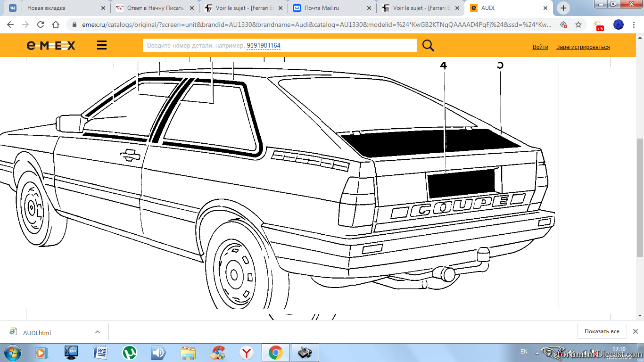Click the scrollbar down arrow
Image resolution: width=644 pixels, height=362 pixels.
coord(640,317)
